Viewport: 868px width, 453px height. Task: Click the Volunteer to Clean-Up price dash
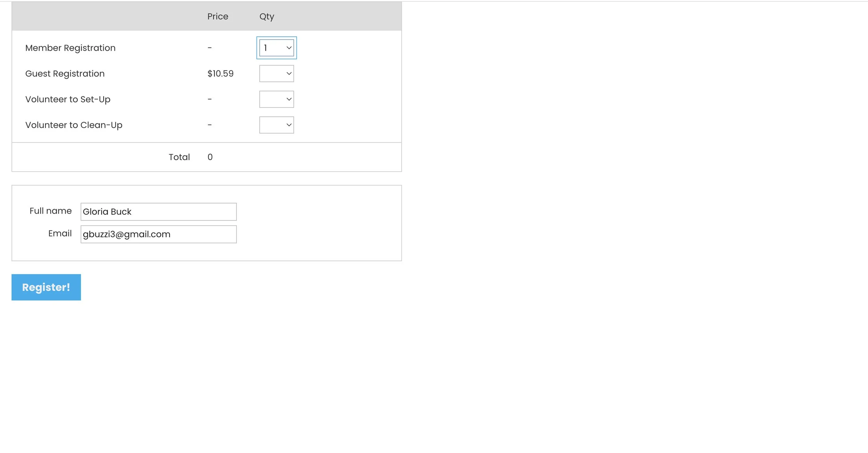tap(210, 125)
